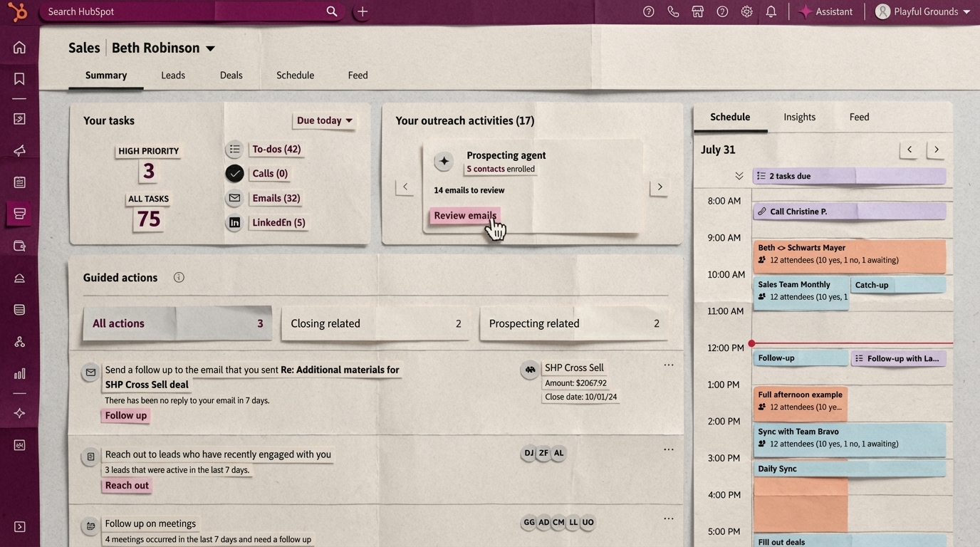Click the Review emails button

pyautogui.click(x=464, y=215)
